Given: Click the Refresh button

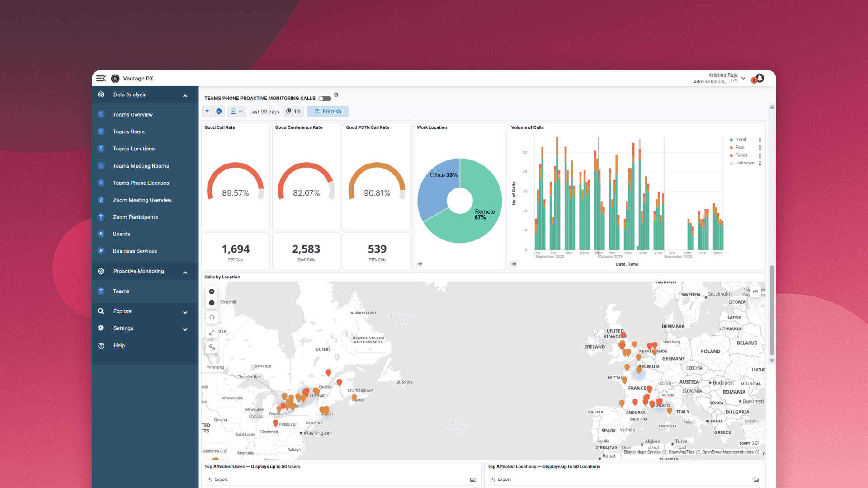Looking at the screenshot, I should [x=328, y=112].
